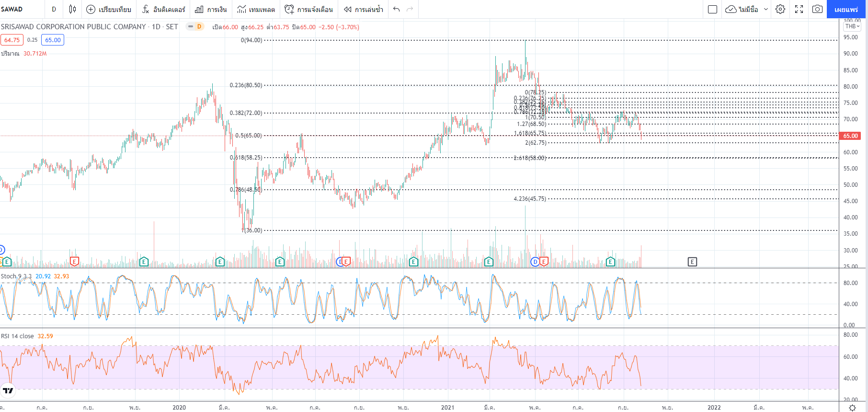The image size is (868, 412).
Task: Take a chart snapshot with camera icon
Action: tap(818, 9)
